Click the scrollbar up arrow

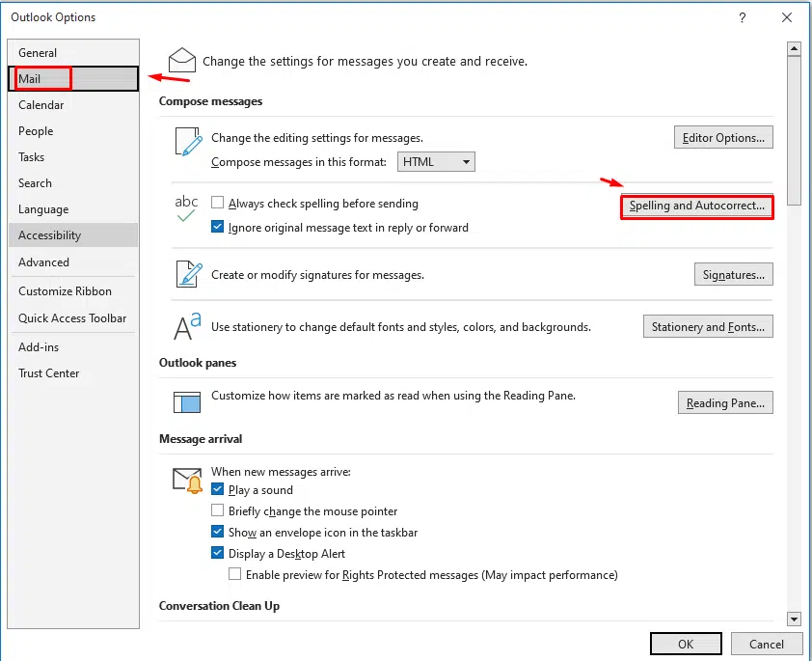click(794, 49)
